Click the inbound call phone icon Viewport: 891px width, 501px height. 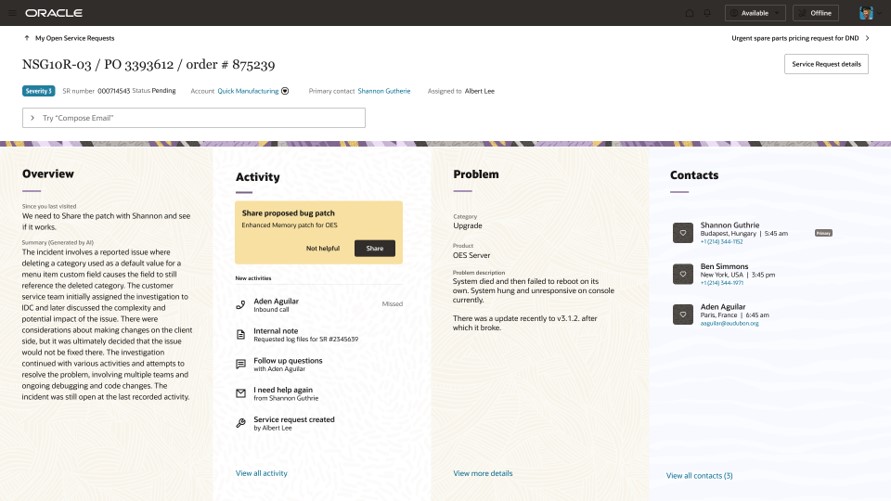coord(241,305)
